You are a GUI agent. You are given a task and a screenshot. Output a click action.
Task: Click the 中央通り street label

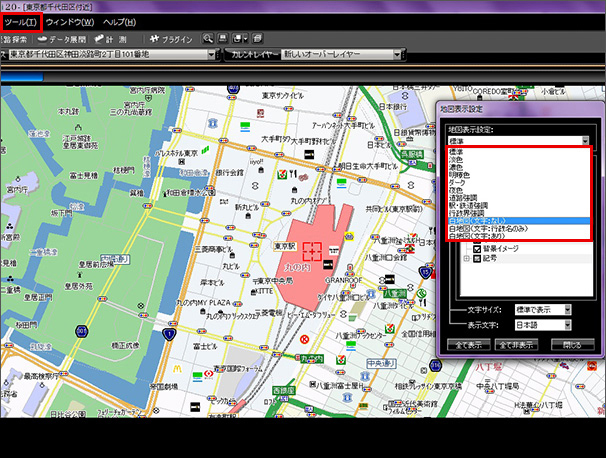coord(381,364)
